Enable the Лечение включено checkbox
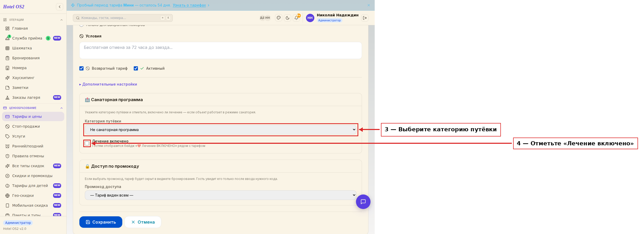Image resolution: width=644 pixels, height=234 pixels. pos(87,143)
